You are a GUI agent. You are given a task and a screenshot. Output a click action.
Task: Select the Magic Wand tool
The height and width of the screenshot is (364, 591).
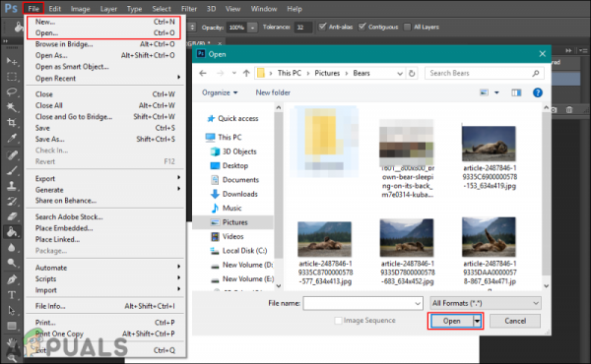pyautogui.click(x=12, y=107)
